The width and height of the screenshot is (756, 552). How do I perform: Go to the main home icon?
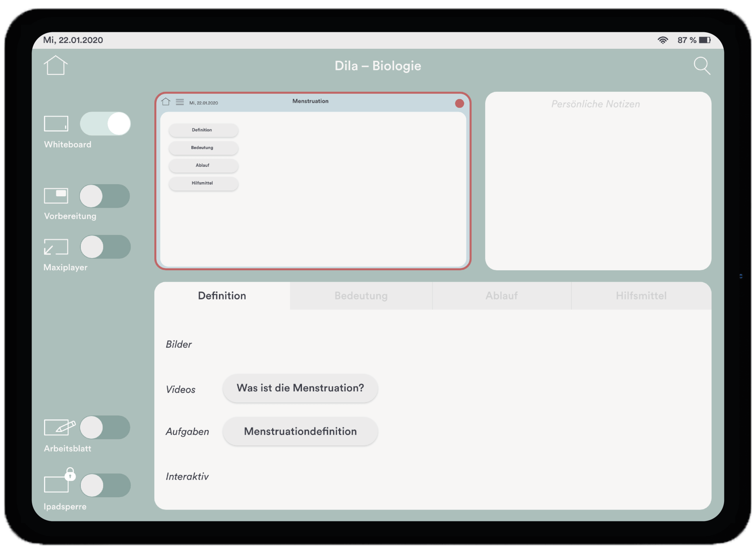(55, 65)
